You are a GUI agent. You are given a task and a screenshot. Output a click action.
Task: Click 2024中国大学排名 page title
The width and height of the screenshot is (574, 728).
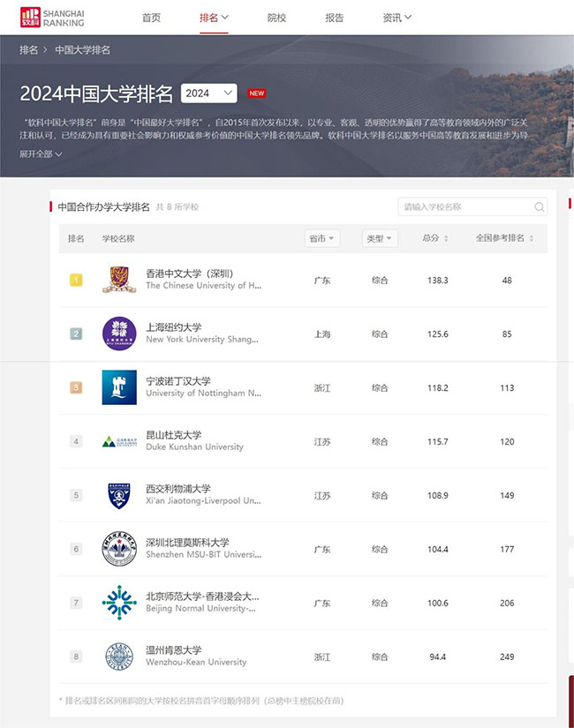point(96,94)
